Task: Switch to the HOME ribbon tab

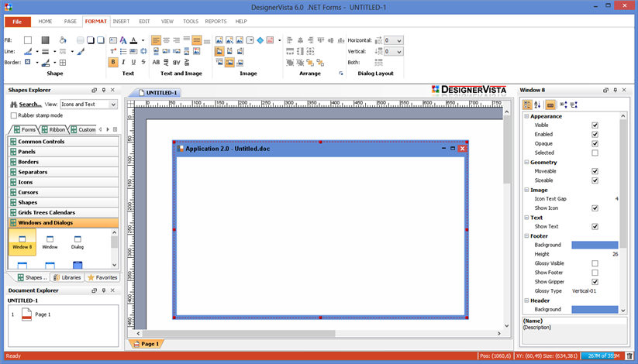Action: [x=45, y=22]
